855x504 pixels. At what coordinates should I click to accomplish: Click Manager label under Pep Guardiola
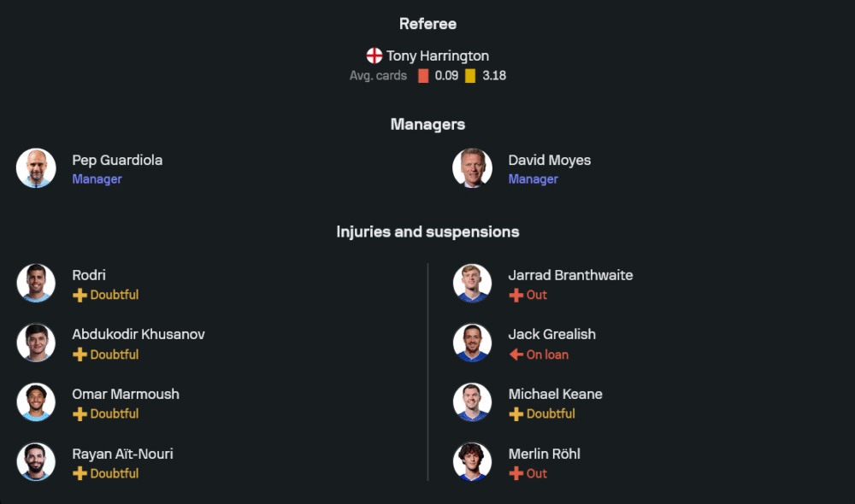(97, 179)
